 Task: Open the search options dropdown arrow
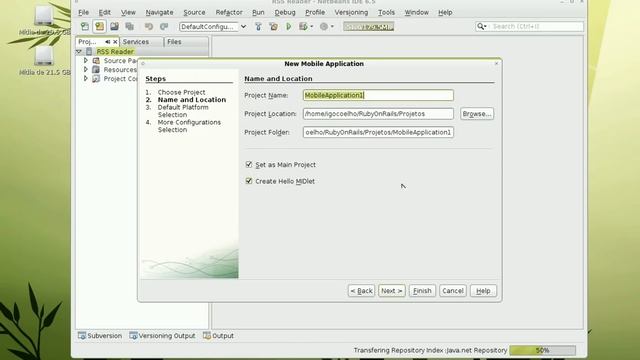coord(485,27)
